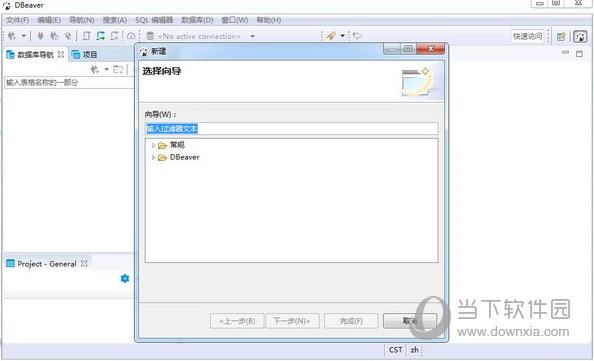Image resolution: width=594 pixels, height=361 pixels.
Task: Click the disconnect icon in toolbar
Action: [x=68, y=36]
